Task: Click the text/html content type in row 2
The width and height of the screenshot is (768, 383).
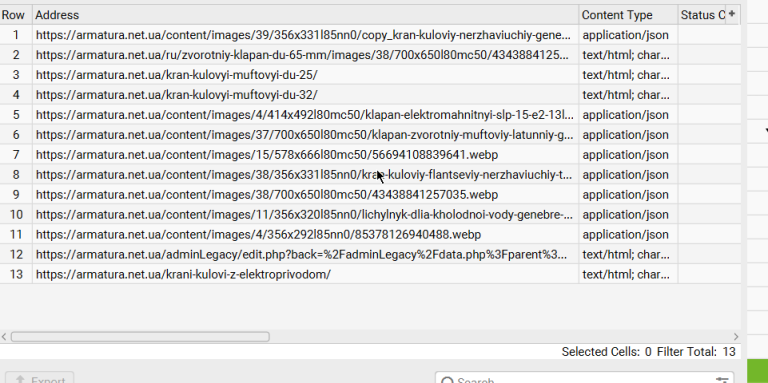Action: pos(628,55)
